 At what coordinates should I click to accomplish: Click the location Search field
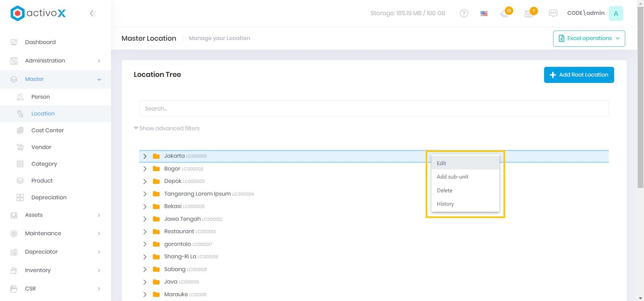pyautogui.click(x=374, y=109)
